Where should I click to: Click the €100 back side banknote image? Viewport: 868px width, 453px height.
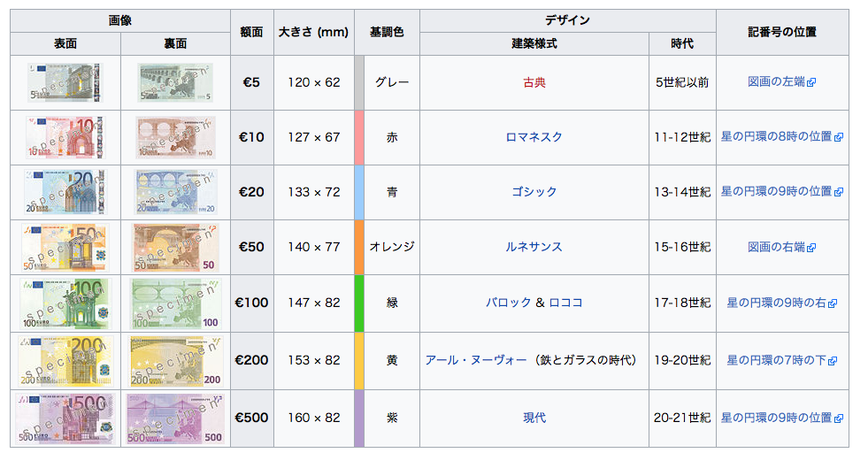point(175,303)
